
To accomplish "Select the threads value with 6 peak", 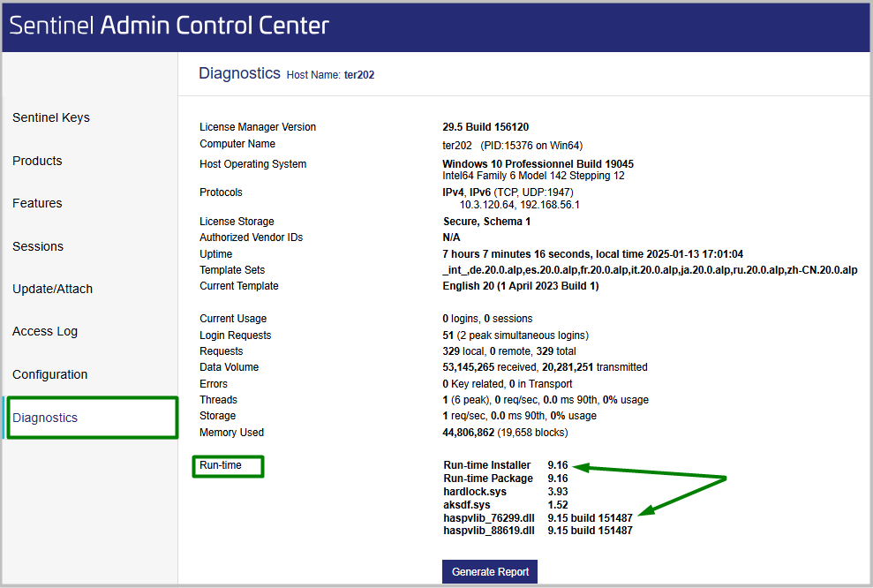I will coord(546,400).
